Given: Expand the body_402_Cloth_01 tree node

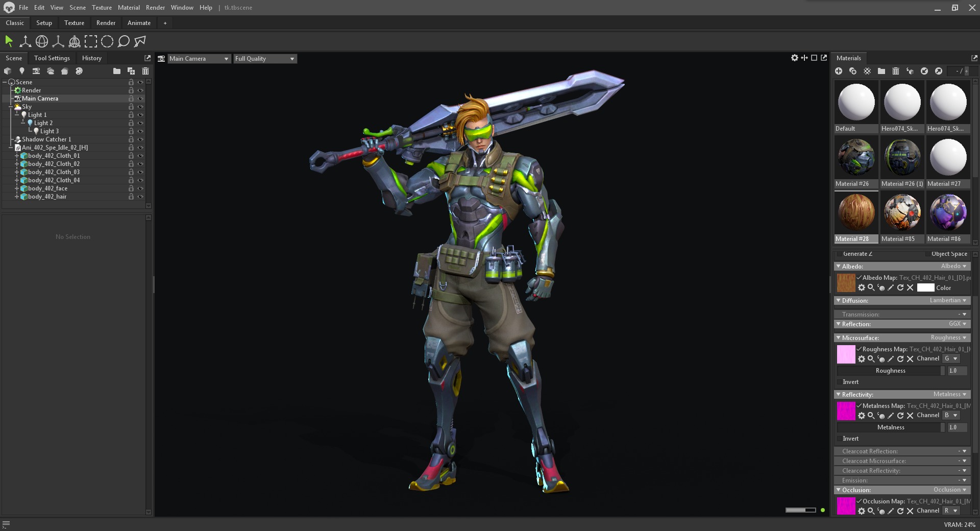Looking at the screenshot, I should pyautogui.click(x=17, y=156).
